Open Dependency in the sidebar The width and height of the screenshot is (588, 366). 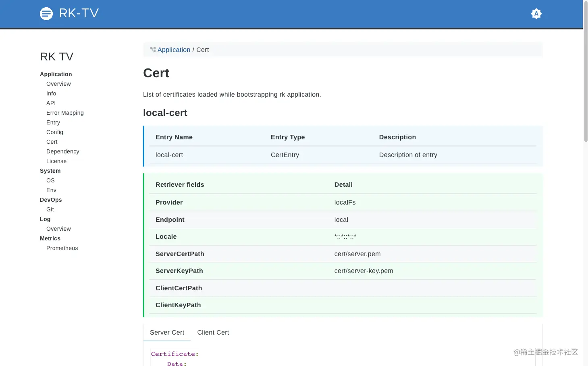(62, 151)
